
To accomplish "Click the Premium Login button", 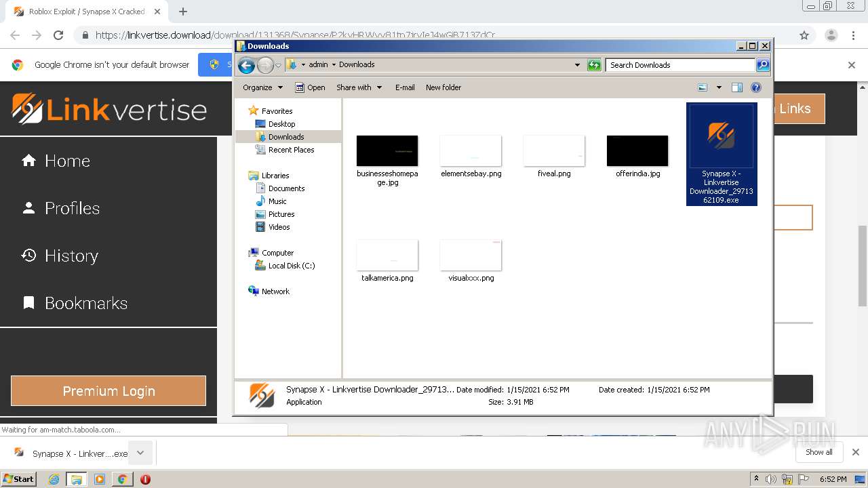I will pyautogui.click(x=108, y=391).
